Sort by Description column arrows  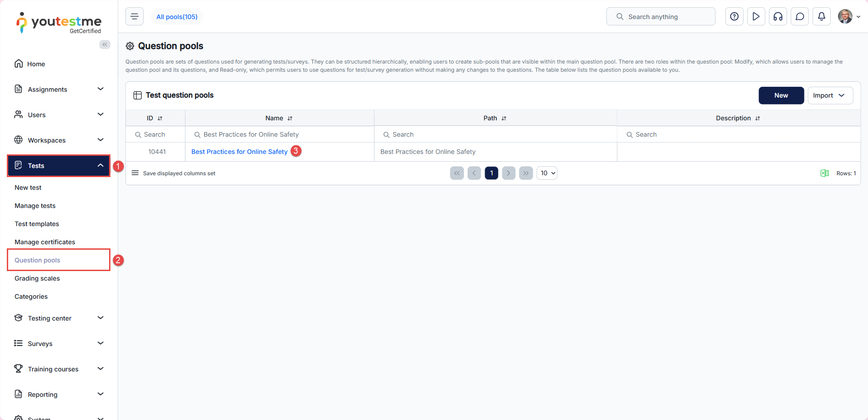tap(758, 118)
